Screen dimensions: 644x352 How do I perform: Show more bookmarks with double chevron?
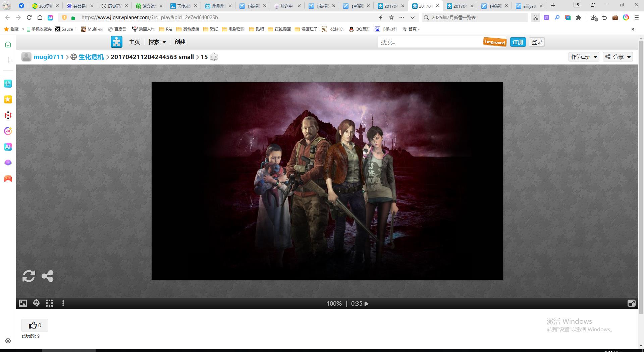pyautogui.click(x=633, y=29)
